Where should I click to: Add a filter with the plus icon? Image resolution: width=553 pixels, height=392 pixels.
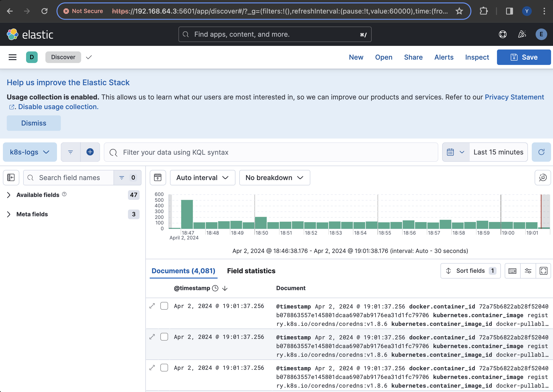pos(90,152)
